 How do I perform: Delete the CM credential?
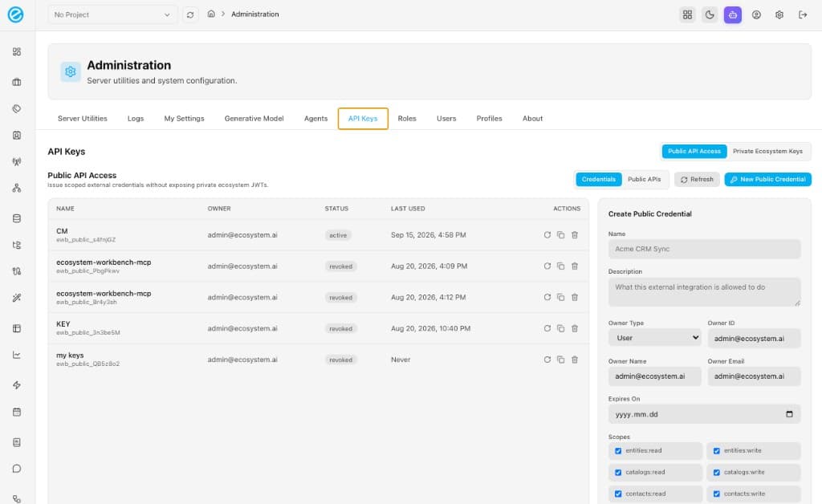pos(575,234)
